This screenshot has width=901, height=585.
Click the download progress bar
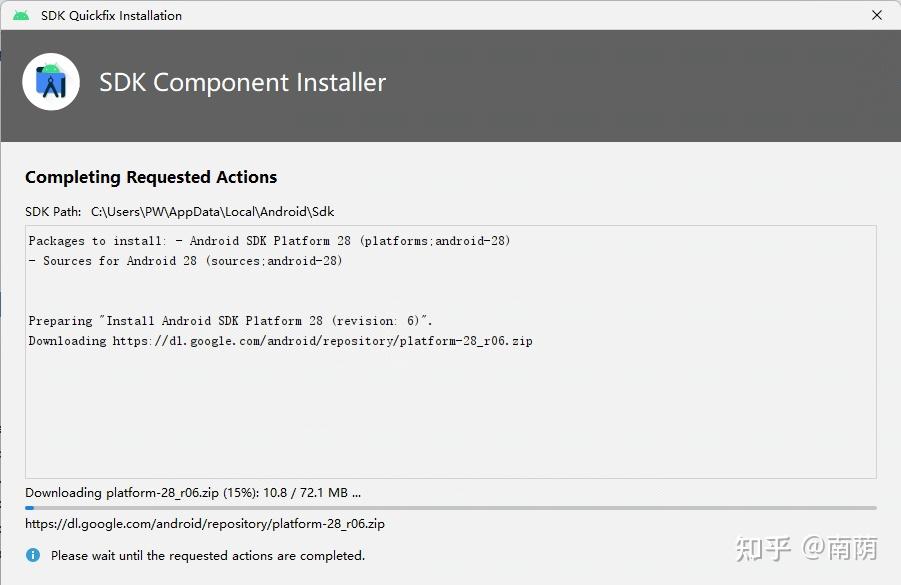tap(450, 508)
